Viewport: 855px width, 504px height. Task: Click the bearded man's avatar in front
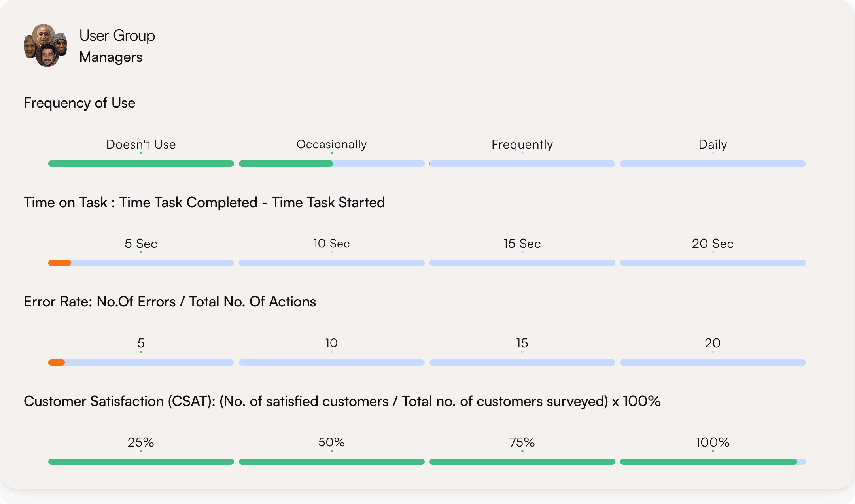(48, 56)
